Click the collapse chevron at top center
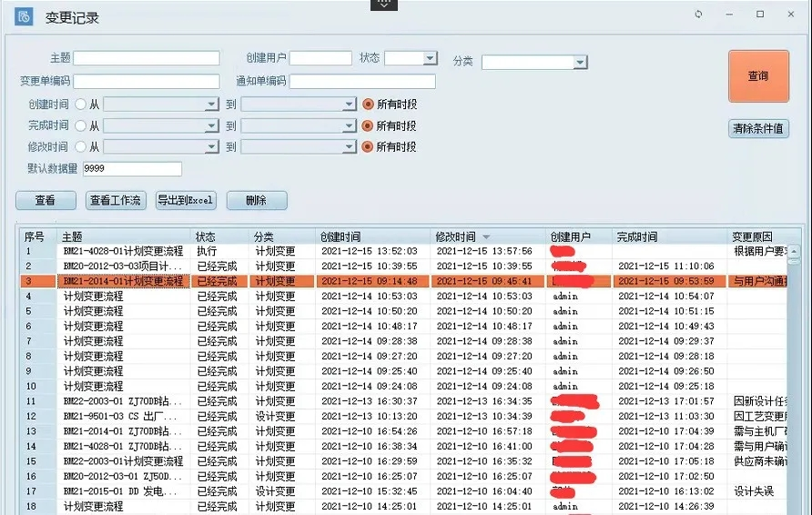Viewport: 812px width, 515px height. click(x=383, y=5)
